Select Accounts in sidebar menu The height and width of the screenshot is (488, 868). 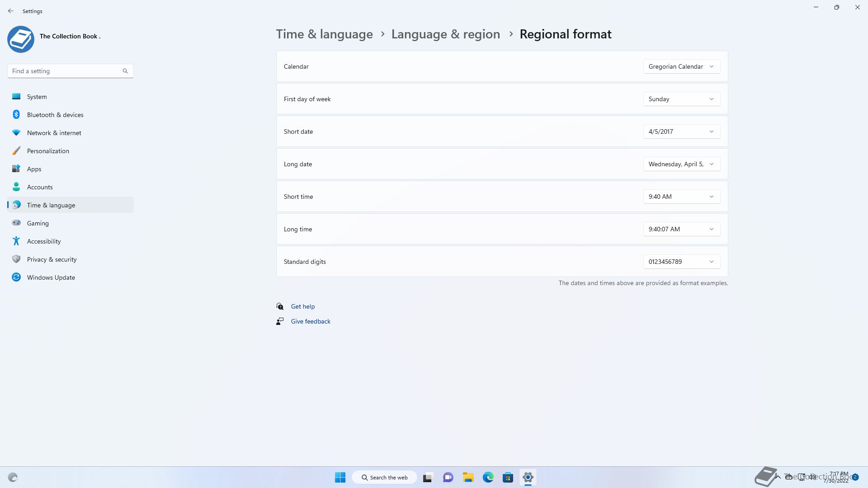pos(71,187)
